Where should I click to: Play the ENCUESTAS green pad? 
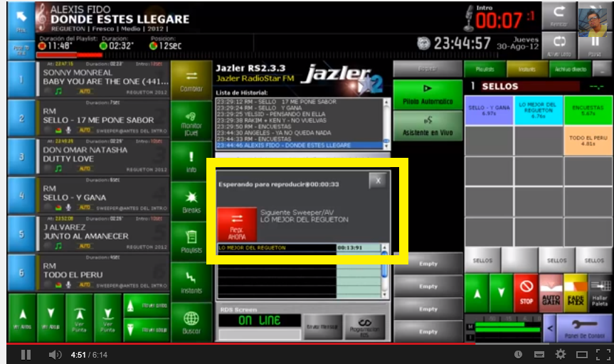pyautogui.click(x=588, y=110)
